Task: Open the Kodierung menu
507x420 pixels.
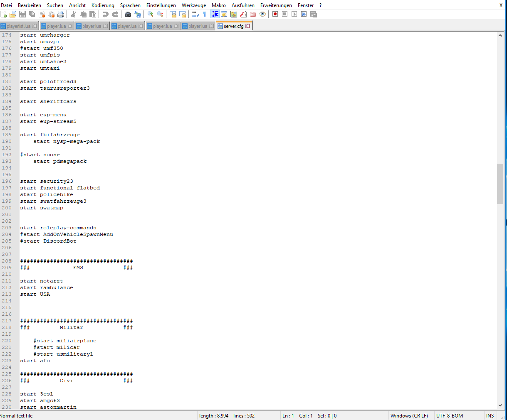Action: point(103,5)
